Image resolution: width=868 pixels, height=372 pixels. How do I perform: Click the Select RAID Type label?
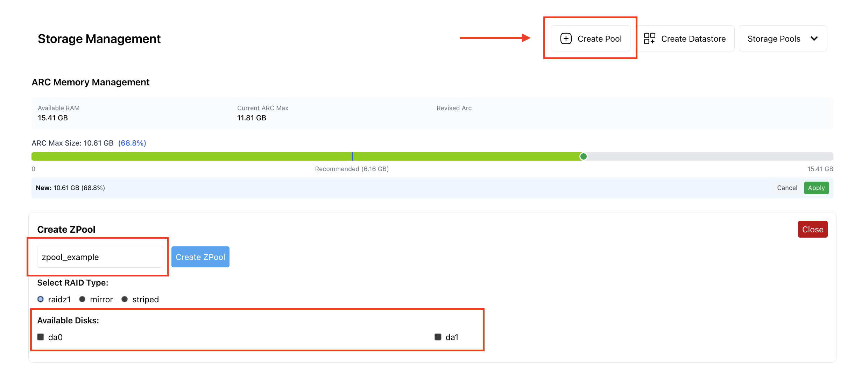click(73, 283)
